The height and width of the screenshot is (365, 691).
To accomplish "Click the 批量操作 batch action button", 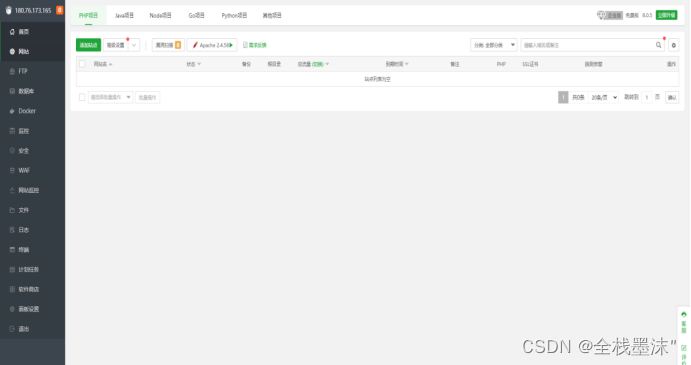I will pos(147,97).
